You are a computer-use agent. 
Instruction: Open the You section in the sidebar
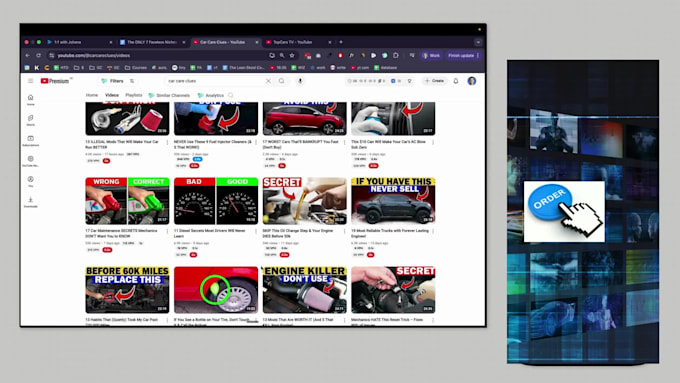[x=30, y=181]
